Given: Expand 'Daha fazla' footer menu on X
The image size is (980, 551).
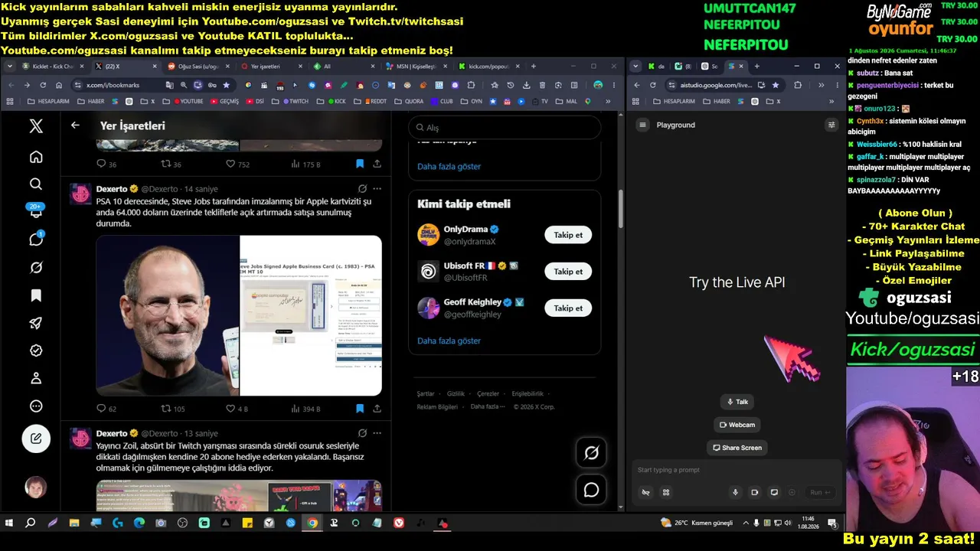Looking at the screenshot, I should click(488, 407).
